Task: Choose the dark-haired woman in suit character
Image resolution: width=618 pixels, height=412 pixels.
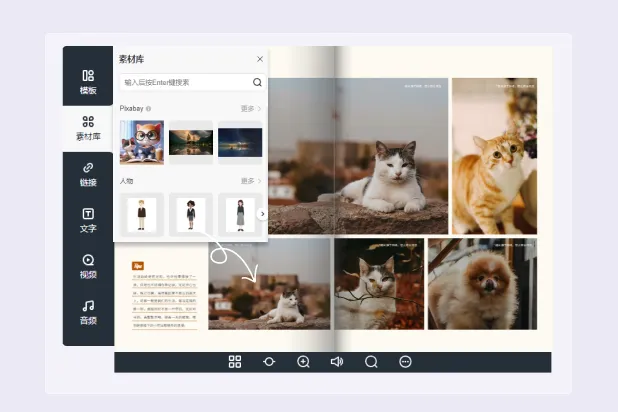Action: coord(191,214)
